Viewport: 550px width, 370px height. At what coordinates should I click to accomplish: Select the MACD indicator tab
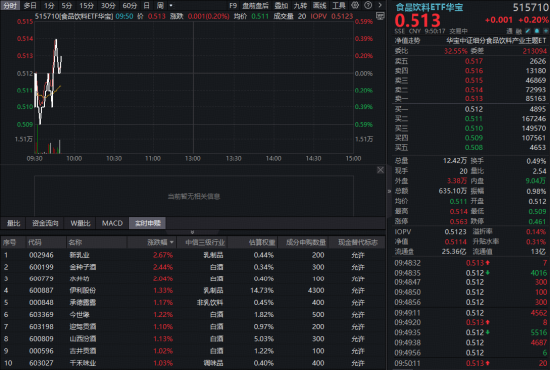pos(112,223)
